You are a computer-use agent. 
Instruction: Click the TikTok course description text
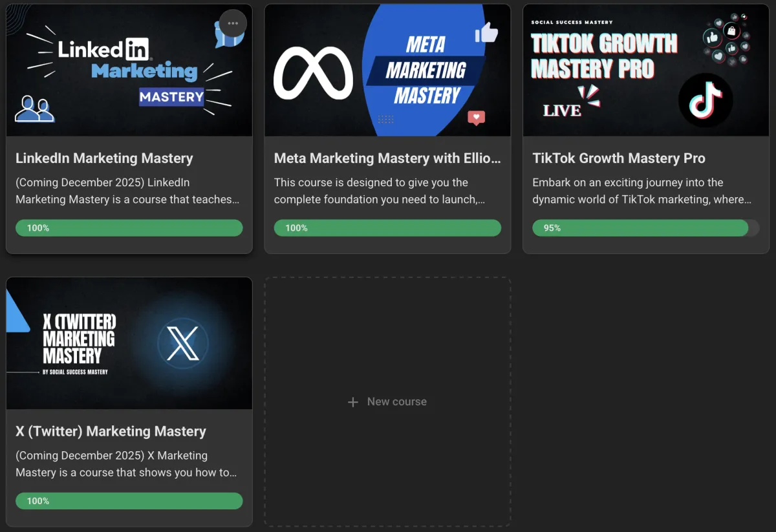click(x=642, y=191)
